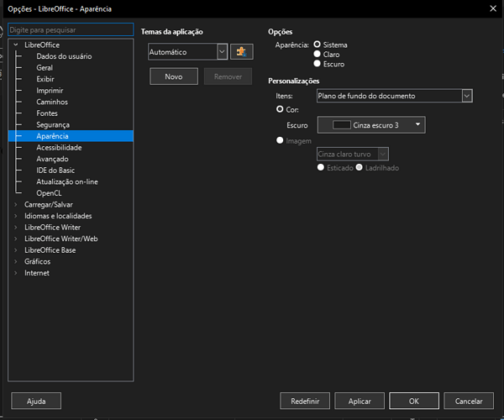Open the Imprimir settings page
The width and height of the screenshot is (504, 420).
[x=50, y=91]
